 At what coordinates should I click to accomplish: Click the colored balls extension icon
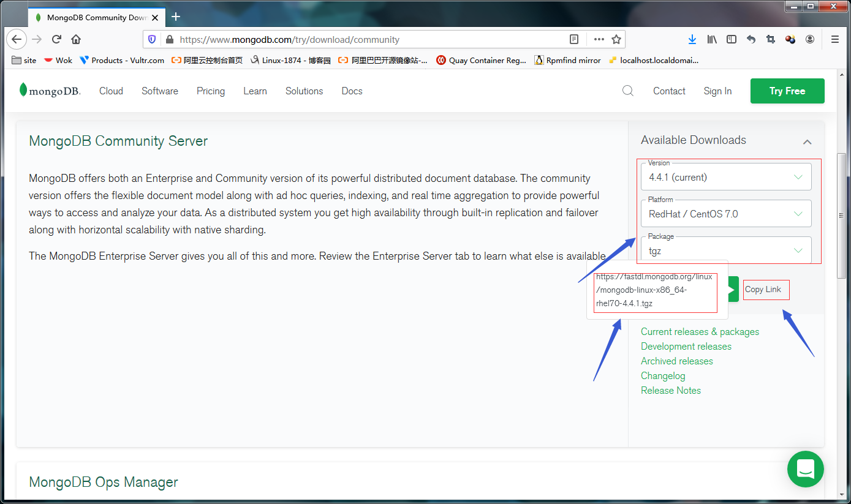click(x=790, y=39)
